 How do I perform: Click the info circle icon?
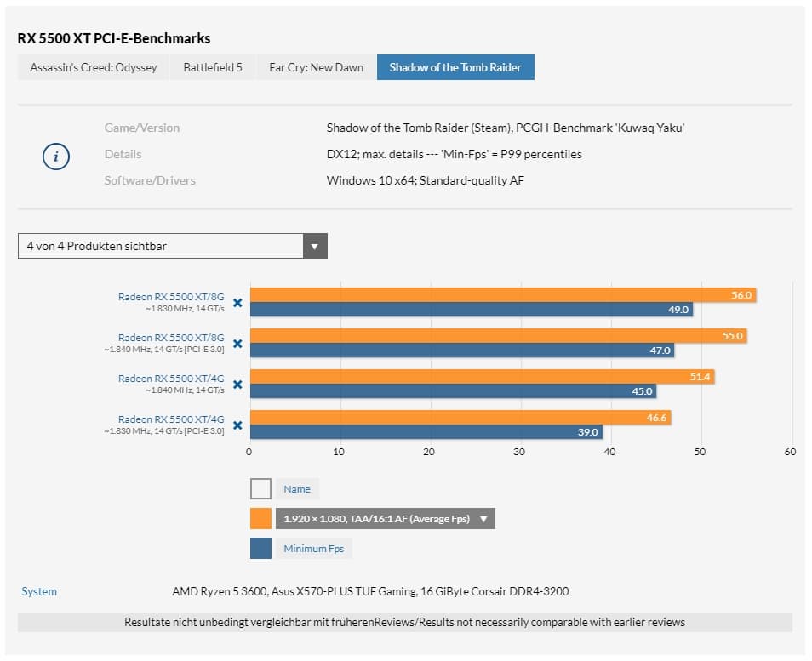pyautogui.click(x=55, y=156)
